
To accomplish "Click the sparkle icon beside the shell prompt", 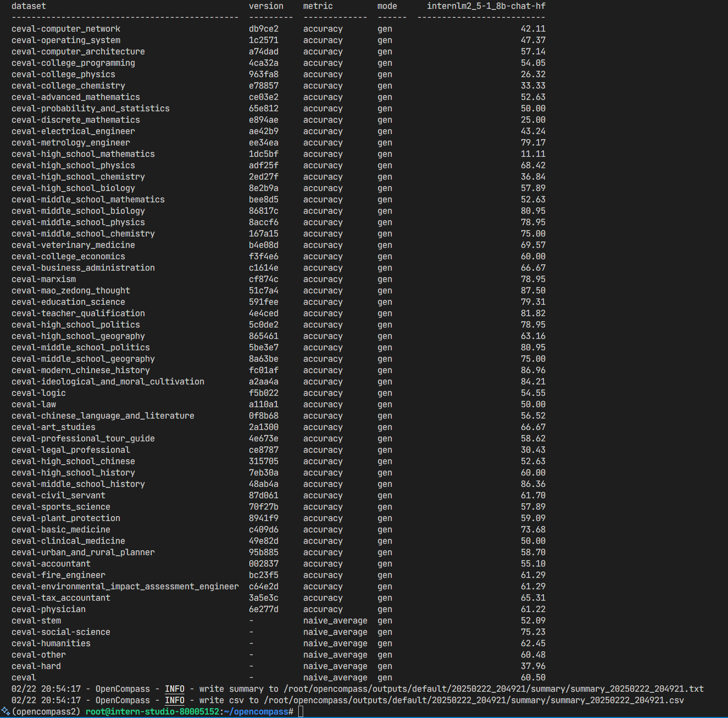I will 5,712.
